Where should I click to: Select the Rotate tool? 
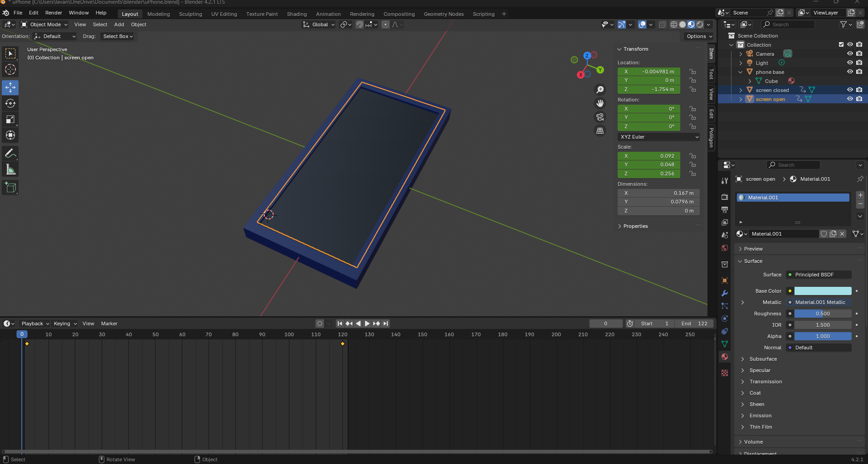10,103
